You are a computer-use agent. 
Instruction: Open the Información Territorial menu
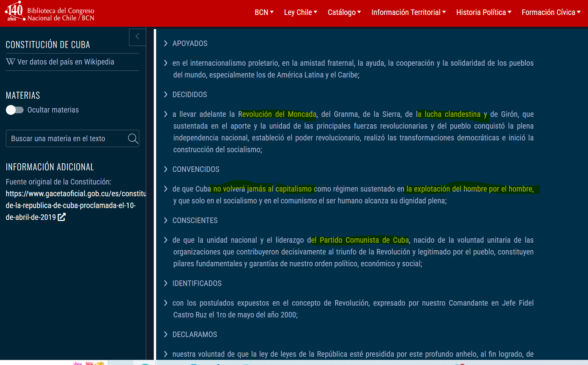click(409, 13)
